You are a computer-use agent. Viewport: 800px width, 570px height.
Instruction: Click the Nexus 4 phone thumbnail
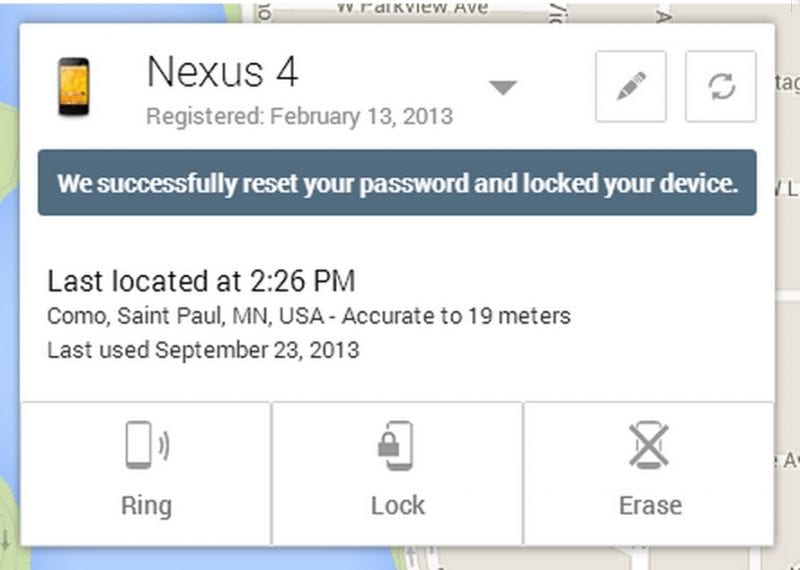[74, 87]
